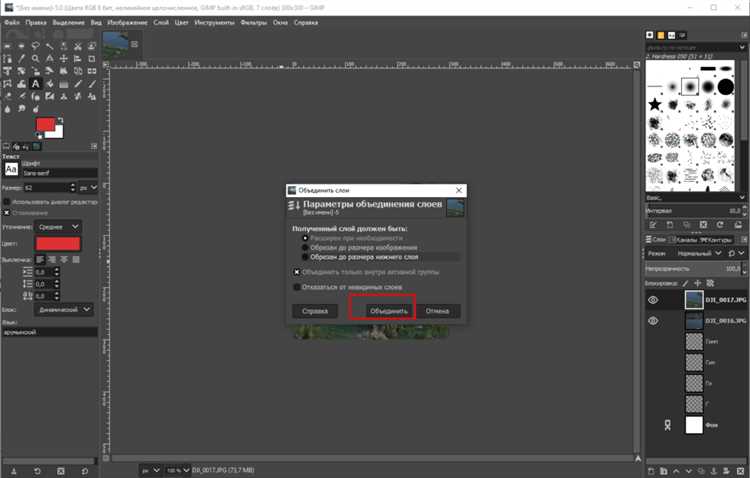Lower the active layer one step

[688, 471]
